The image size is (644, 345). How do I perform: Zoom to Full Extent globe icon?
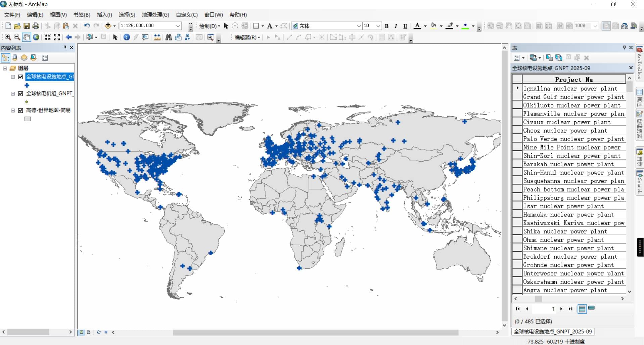point(36,37)
